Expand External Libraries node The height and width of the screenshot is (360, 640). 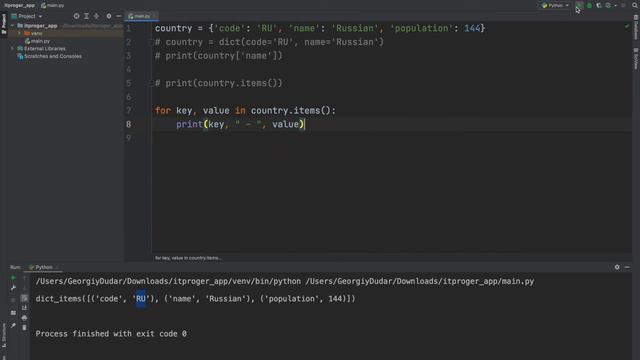[12, 49]
